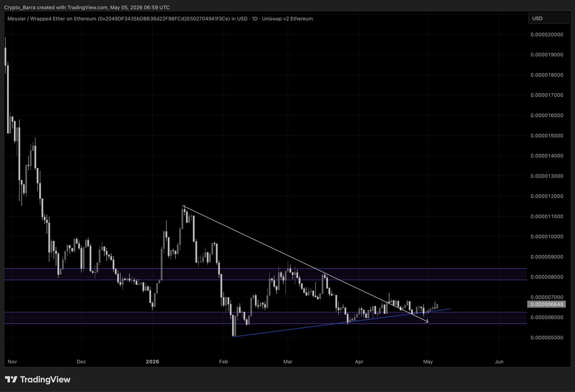The height and width of the screenshot is (392, 575).
Task: Click price axis label 0.000006000
Action: [548, 318]
